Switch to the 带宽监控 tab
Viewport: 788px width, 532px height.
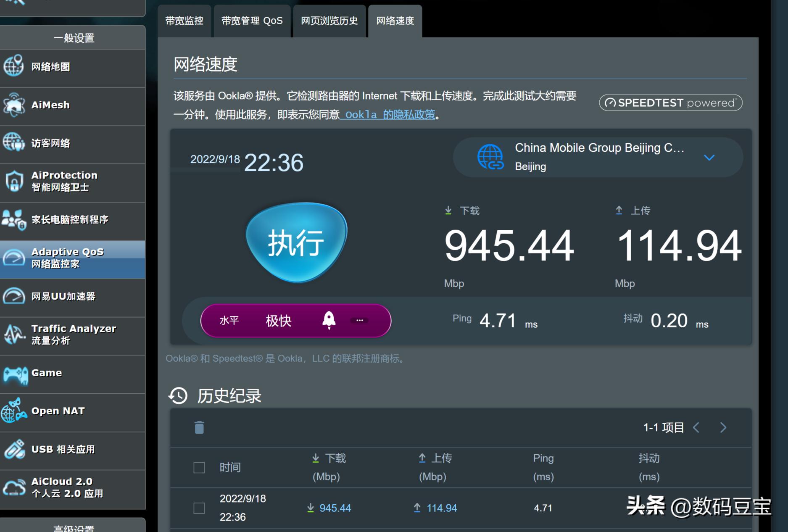[x=184, y=20]
